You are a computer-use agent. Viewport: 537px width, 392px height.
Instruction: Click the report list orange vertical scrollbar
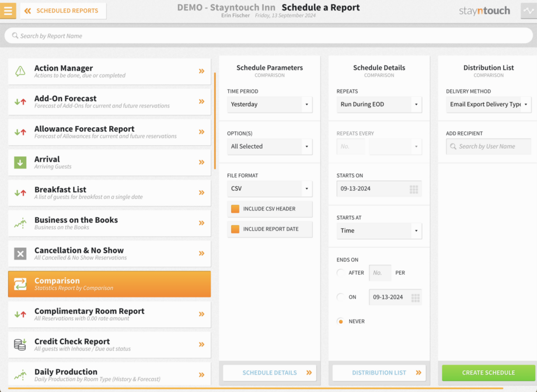(215, 121)
